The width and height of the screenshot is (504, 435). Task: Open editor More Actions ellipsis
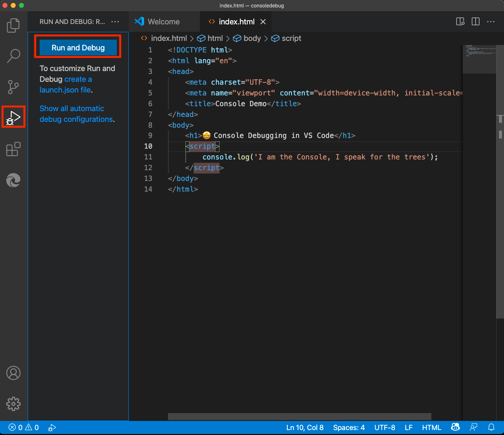tap(491, 21)
